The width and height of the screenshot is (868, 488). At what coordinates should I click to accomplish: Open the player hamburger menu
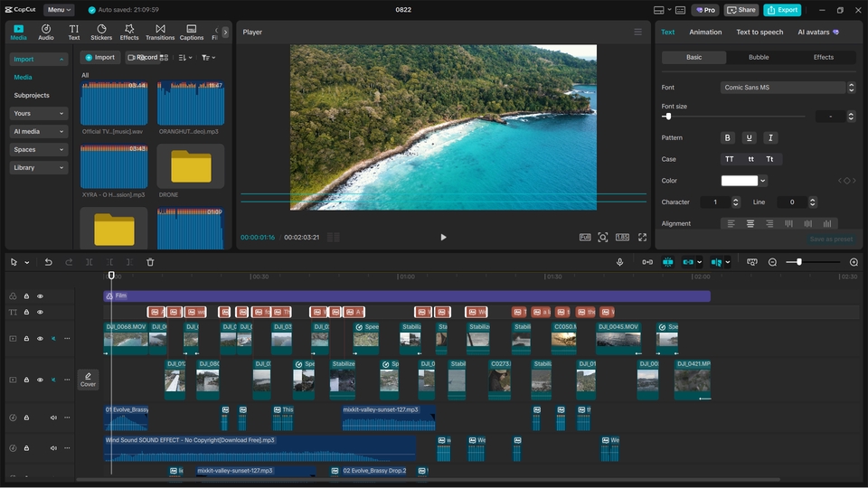pos(637,33)
